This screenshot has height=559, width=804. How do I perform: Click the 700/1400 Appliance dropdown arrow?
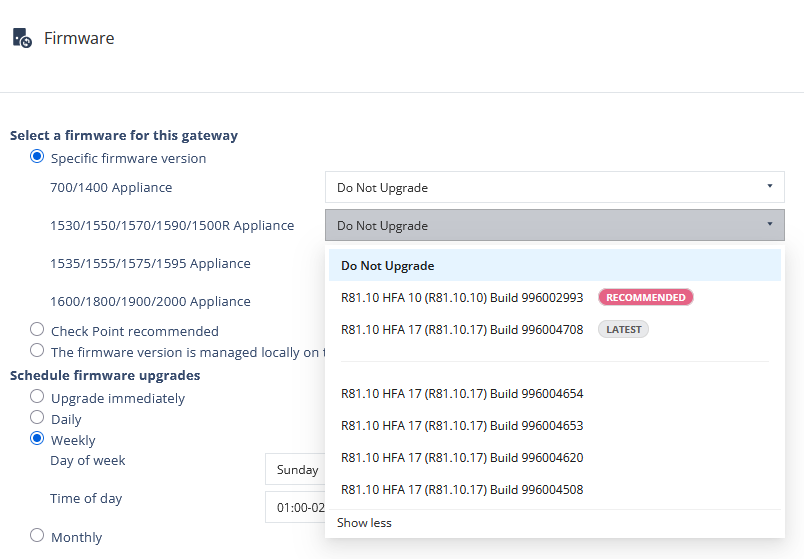coord(770,186)
